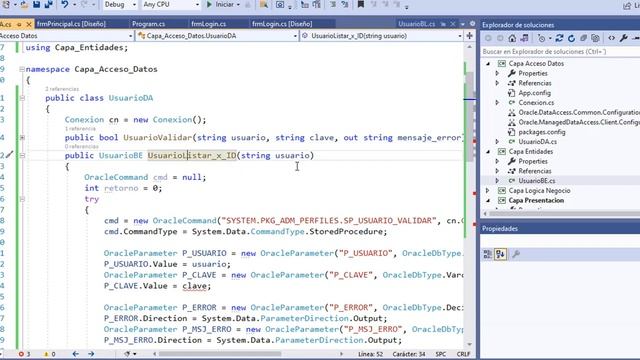Viewport: 640px width, 360px height.
Task: Select Referencias under Capa Entidades
Action: pos(535,171)
